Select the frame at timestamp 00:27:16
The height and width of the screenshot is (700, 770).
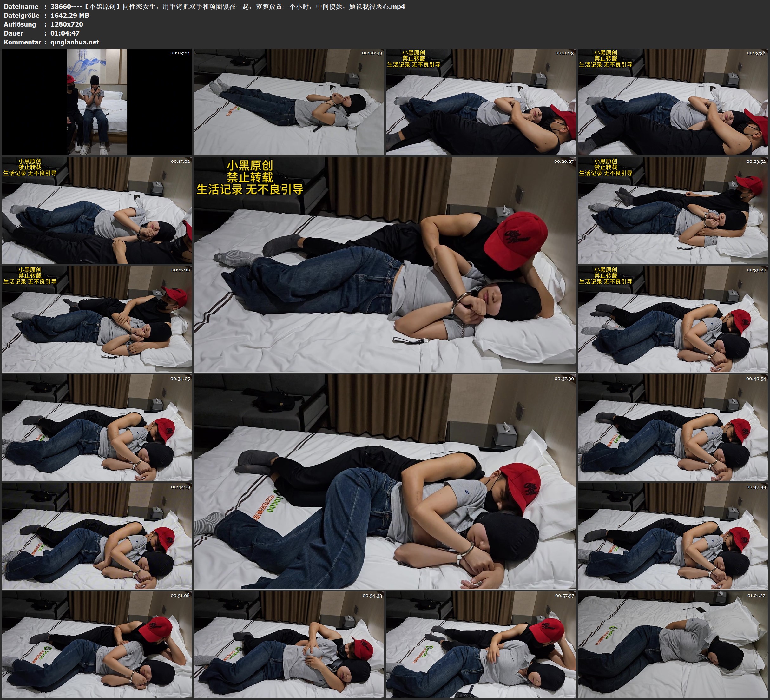point(97,319)
